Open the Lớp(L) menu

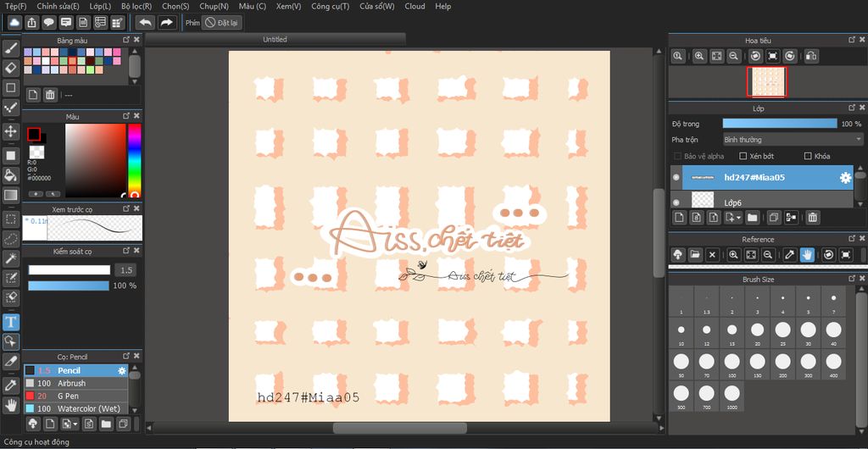coord(100,6)
